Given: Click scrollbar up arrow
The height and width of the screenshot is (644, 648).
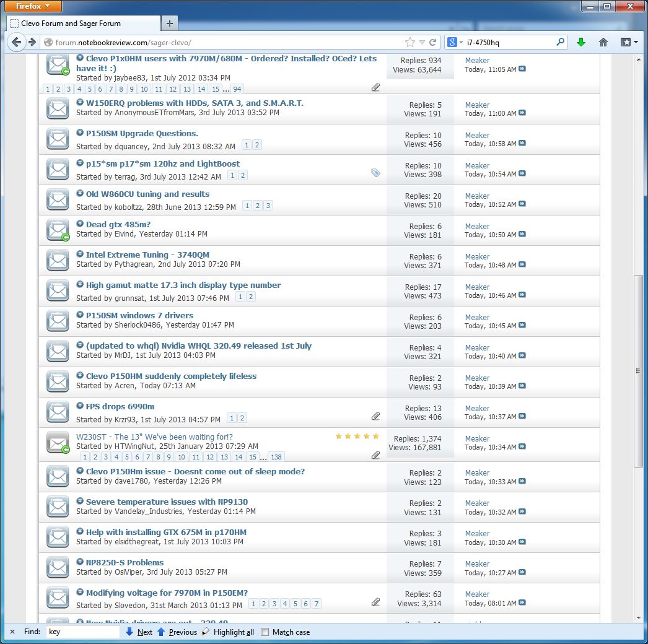Looking at the screenshot, I should click(x=639, y=59).
